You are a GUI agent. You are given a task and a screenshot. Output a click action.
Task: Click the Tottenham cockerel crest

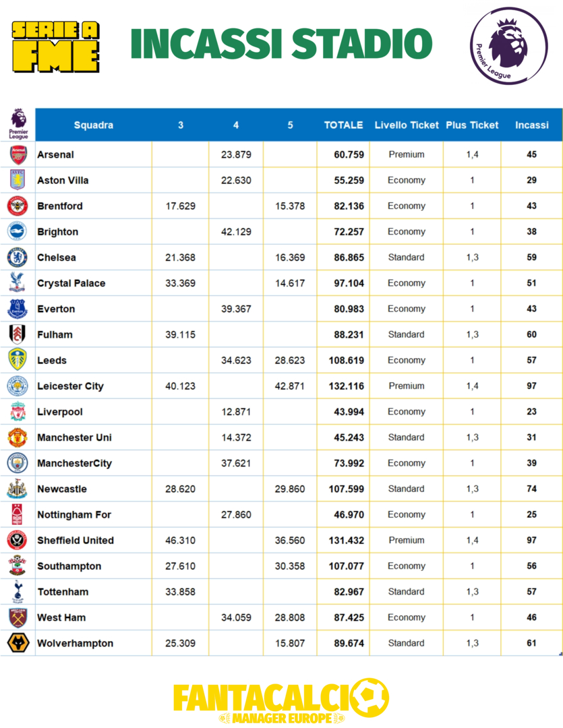pos(18,592)
